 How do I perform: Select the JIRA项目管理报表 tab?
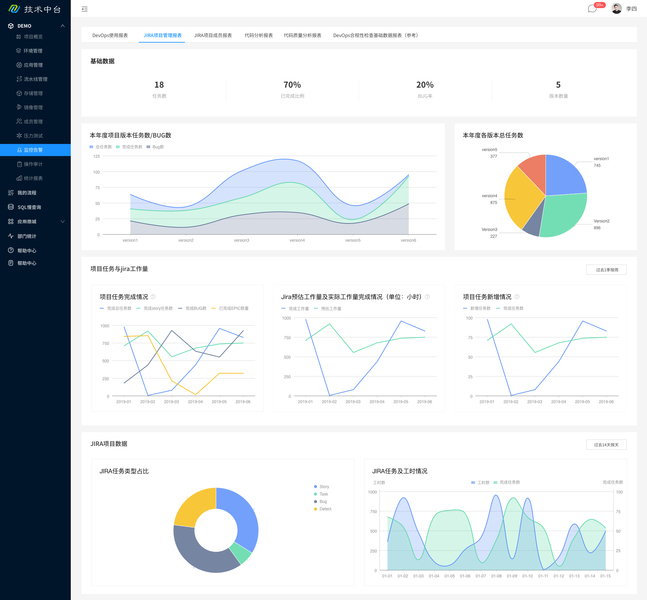click(x=162, y=35)
